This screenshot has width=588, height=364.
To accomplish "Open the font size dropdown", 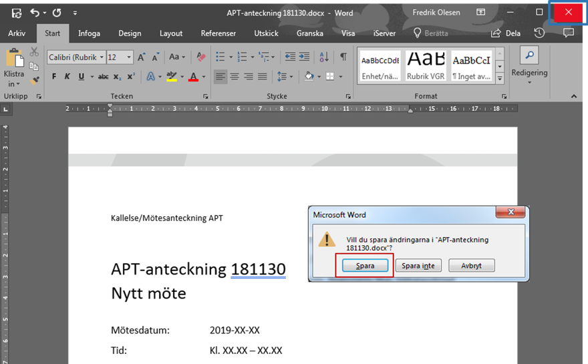I will (x=129, y=57).
